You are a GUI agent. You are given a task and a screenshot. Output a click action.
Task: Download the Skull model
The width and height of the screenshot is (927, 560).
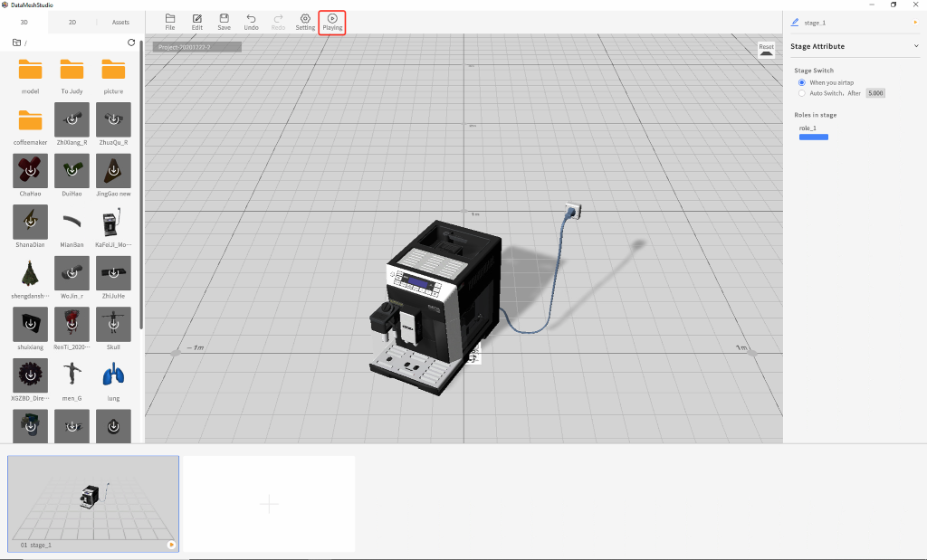click(x=113, y=324)
